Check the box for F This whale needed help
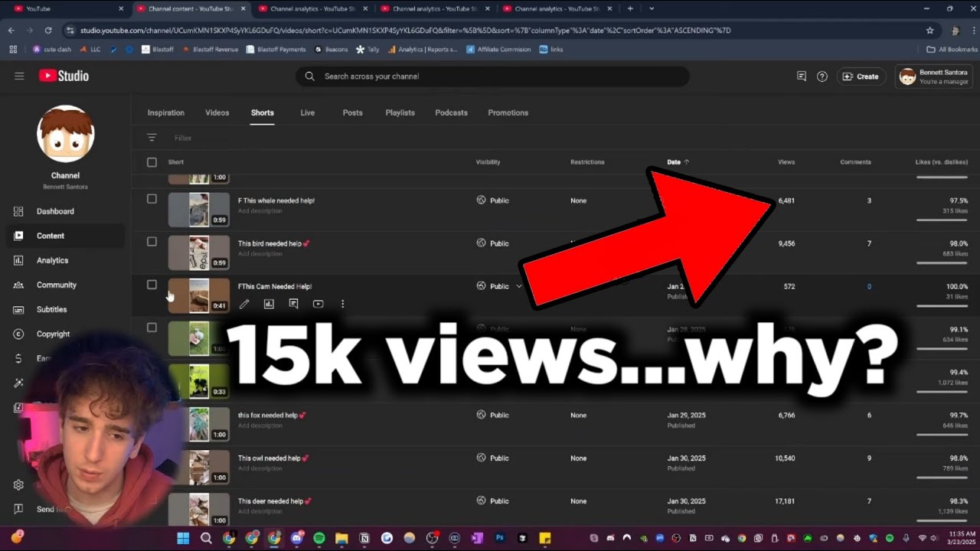Image resolution: width=980 pixels, height=551 pixels. pyautogui.click(x=152, y=199)
